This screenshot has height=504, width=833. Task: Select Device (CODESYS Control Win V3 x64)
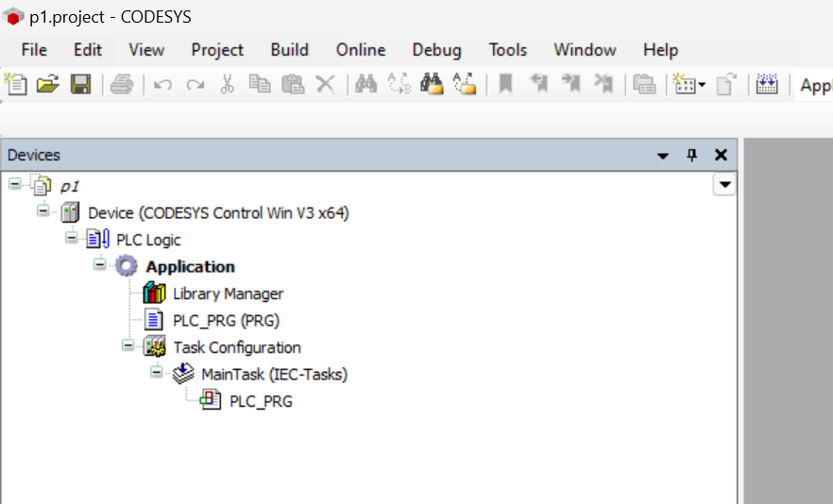click(218, 213)
